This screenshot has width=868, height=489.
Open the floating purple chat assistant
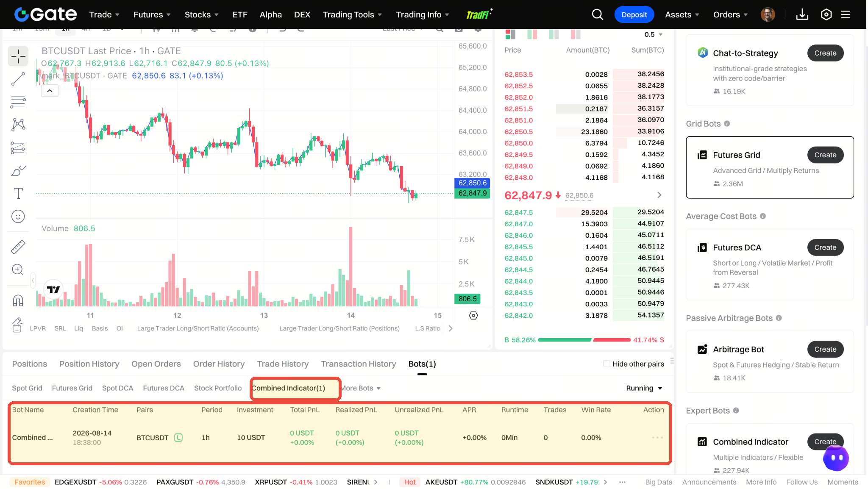tap(836, 458)
